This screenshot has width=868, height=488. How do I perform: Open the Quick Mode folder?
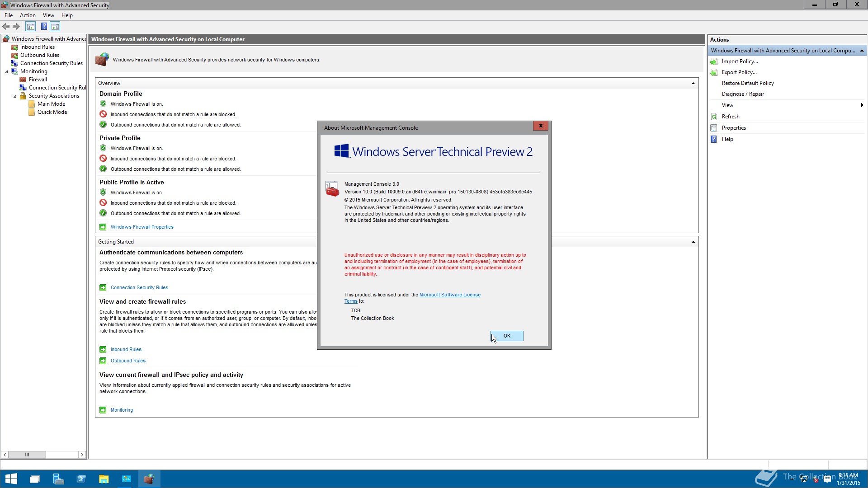pyautogui.click(x=52, y=112)
